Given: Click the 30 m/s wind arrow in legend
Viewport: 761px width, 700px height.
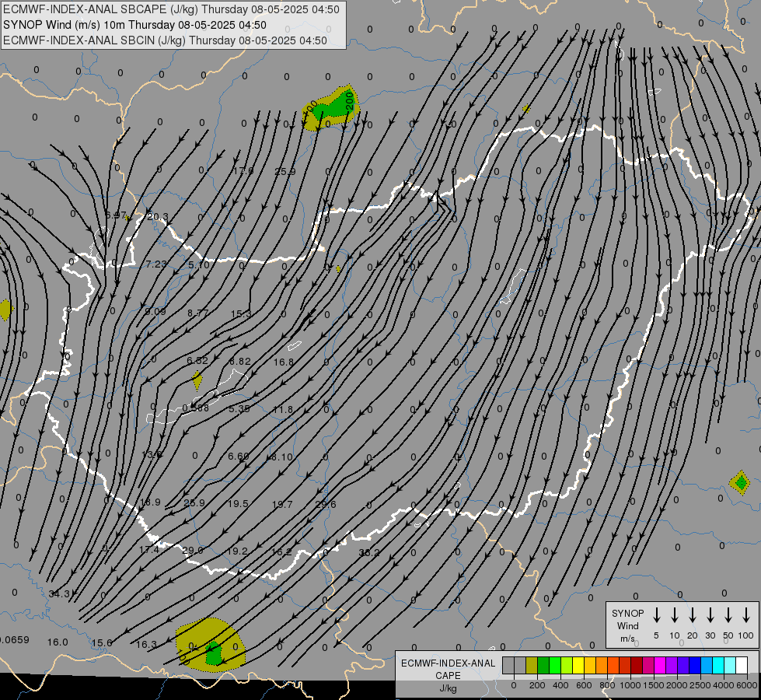Looking at the screenshot, I should [x=710, y=615].
